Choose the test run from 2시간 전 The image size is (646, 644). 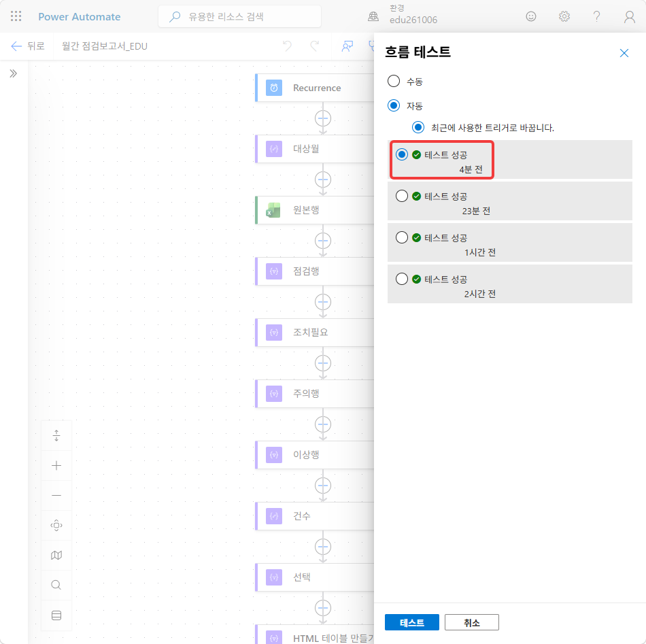click(402, 279)
